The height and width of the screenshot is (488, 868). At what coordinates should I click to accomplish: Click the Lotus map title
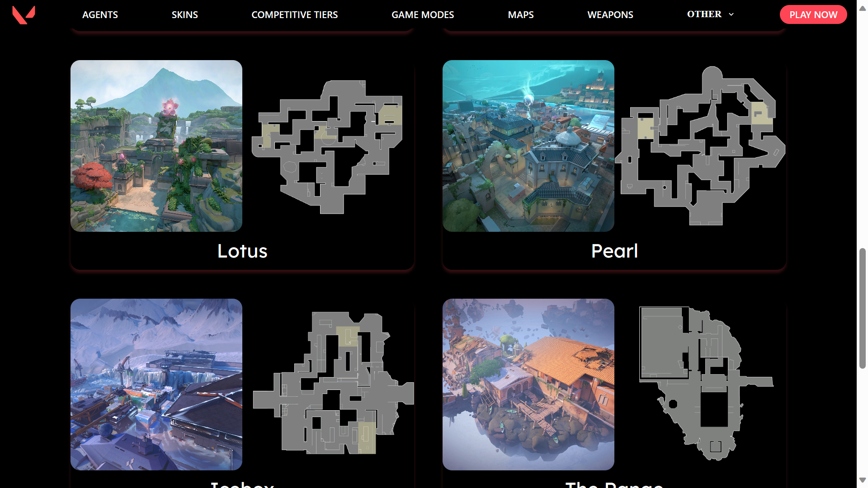[242, 251]
